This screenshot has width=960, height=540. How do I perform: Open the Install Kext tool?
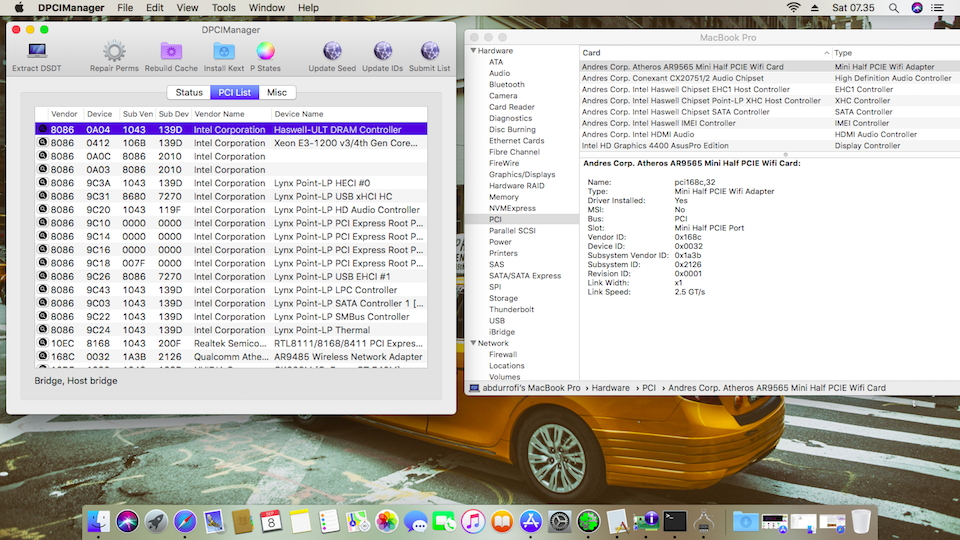pos(224,51)
